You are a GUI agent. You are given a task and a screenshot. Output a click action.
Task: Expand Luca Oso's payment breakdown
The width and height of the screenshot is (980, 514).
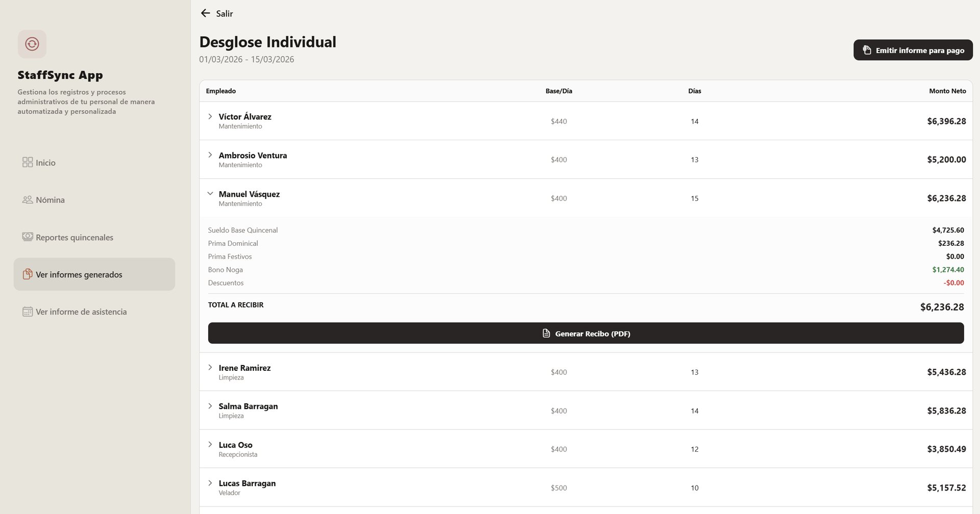pos(210,445)
